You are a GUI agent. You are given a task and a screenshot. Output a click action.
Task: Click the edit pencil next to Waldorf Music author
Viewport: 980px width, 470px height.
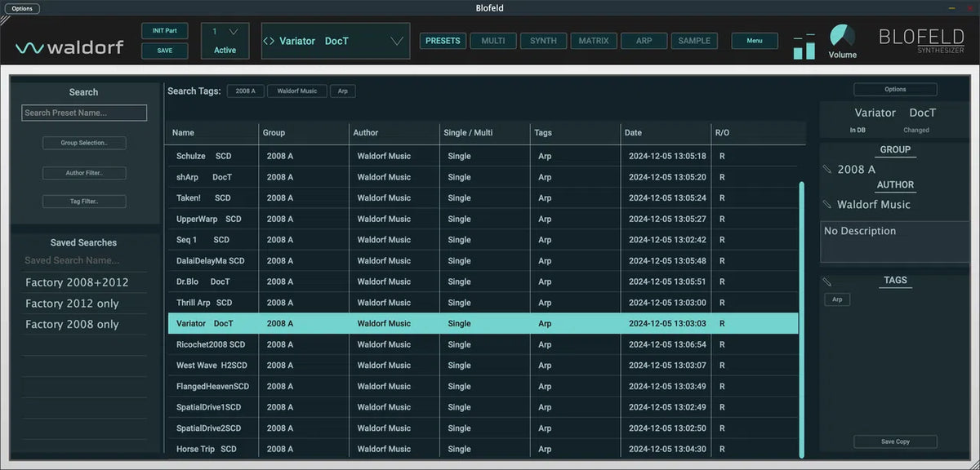point(827,205)
